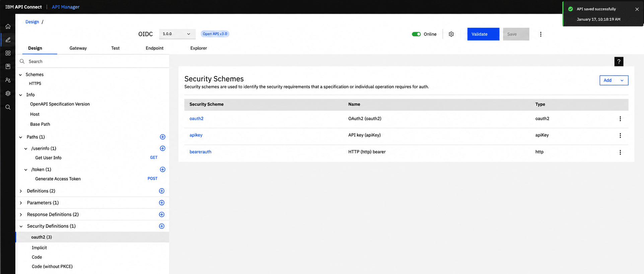The width and height of the screenshot is (644, 274).
Task: Switch to the Endpoint tab
Action: coord(154,48)
